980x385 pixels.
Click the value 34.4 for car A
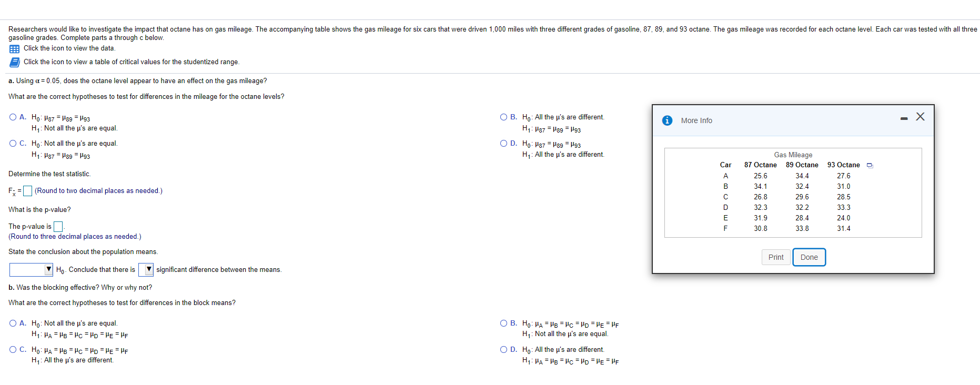(x=802, y=176)
